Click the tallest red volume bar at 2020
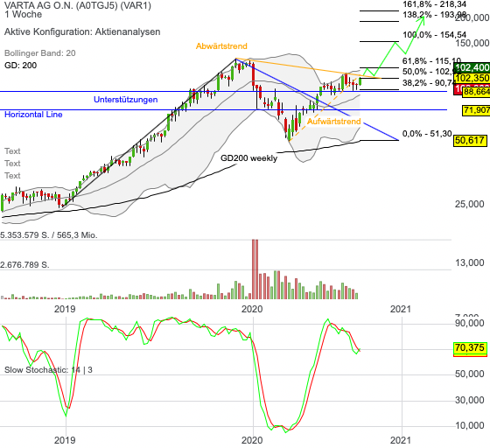This screenshot has width=490, height=448. (255, 269)
